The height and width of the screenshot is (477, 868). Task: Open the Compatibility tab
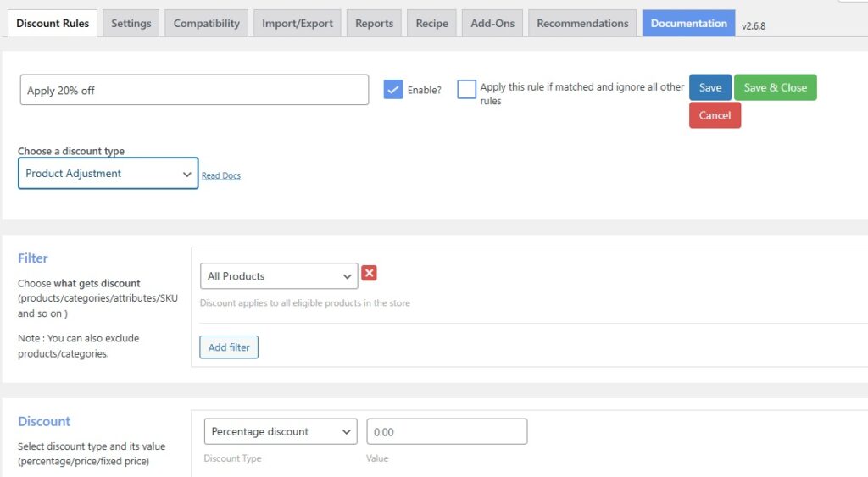[206, 23]
